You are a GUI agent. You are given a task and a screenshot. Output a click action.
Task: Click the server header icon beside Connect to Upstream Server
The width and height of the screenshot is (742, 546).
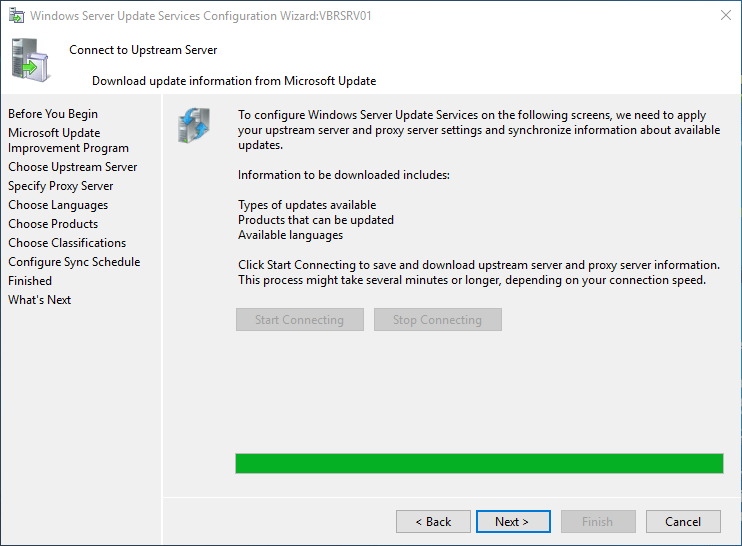30,61
